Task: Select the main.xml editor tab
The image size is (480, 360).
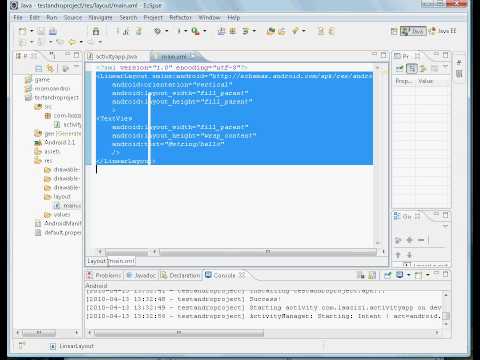Action: pyautogui.click(x=173, y=57)
